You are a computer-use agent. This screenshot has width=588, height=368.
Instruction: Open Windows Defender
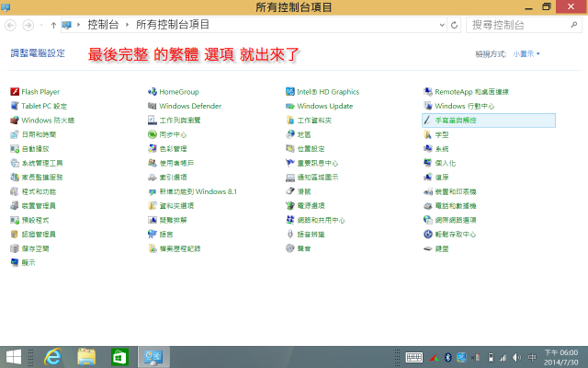pyautogui.click(x=185, y=106)
